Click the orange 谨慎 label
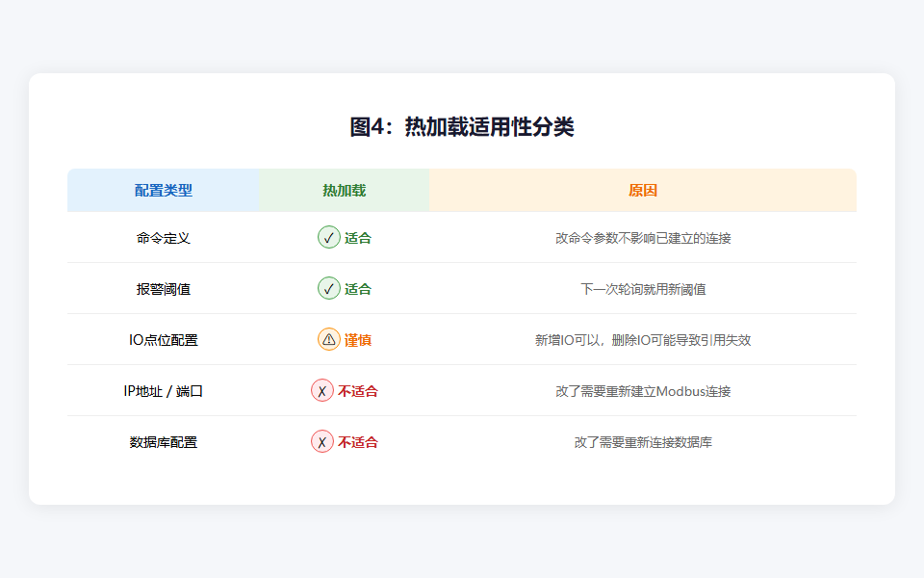 coord(358,340)
